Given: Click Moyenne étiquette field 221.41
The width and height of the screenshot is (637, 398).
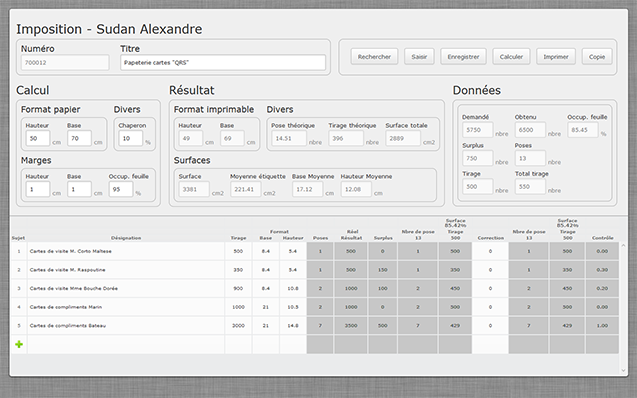Looking at the screenshot, I should point(245,189).
